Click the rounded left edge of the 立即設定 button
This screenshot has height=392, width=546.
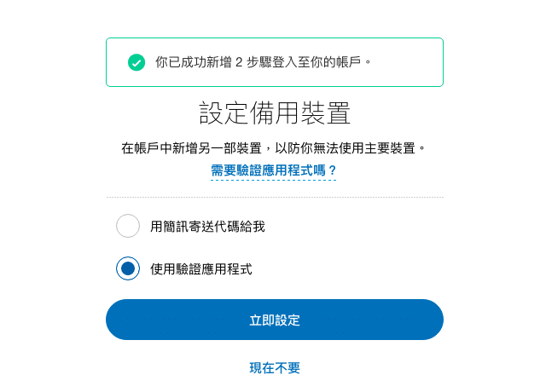(x=115, y=320)
